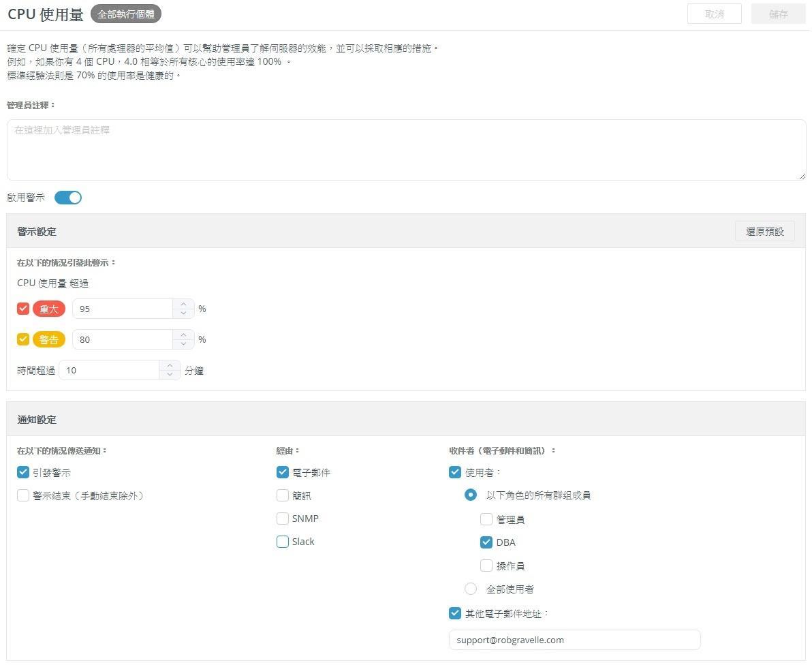
Task: Click the 儲存 button
Action: (778, 14)
